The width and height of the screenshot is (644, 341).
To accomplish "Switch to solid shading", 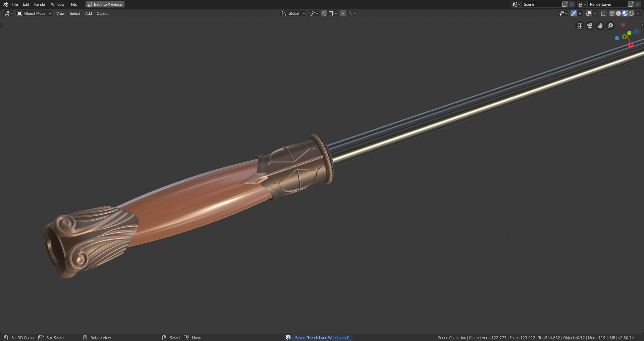I will [619, 13].
